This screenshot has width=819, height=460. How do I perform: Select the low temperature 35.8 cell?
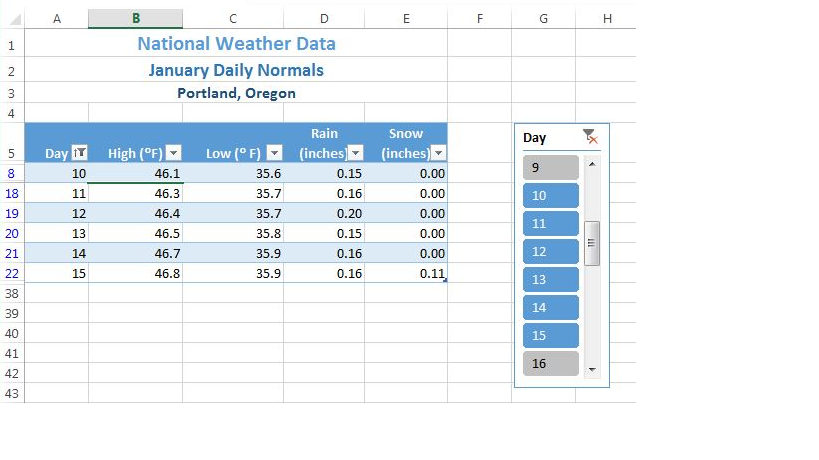pyautogui.click(x=233, y=233)
